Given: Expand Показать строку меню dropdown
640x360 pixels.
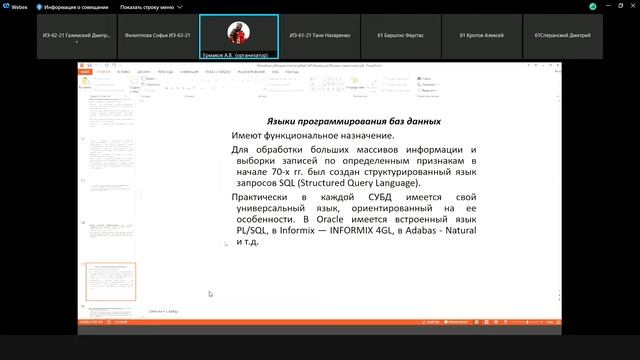Looking at the screenshot, I should [x=151, y=7].
